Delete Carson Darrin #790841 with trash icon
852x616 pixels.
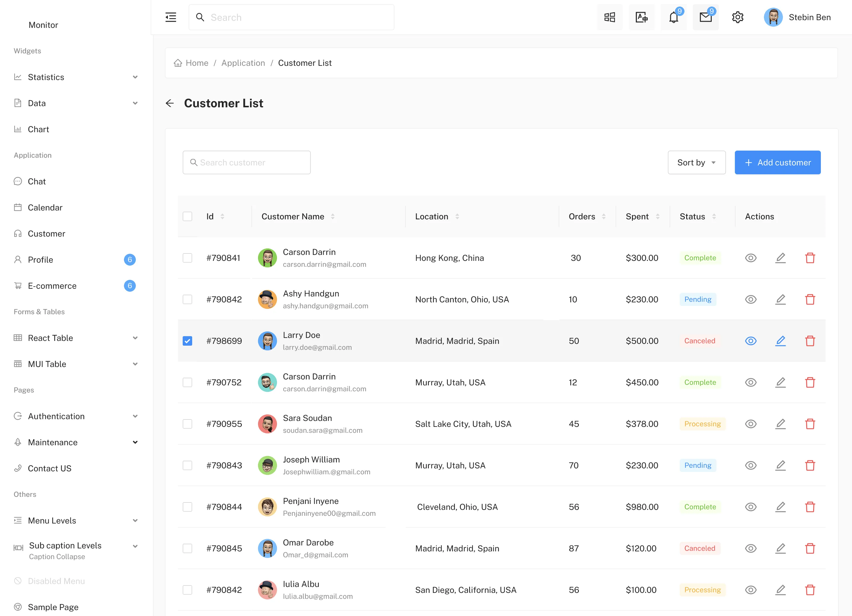click(810, 258)
